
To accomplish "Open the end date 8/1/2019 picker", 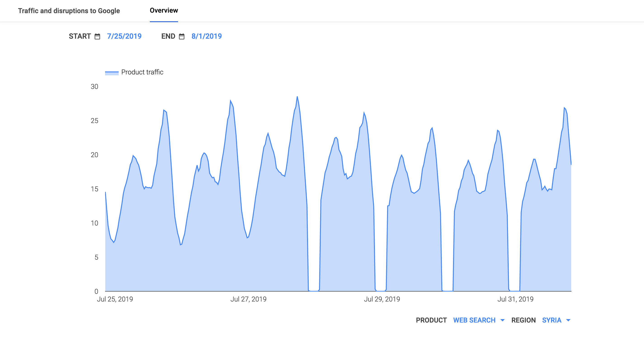I will 207,36.
